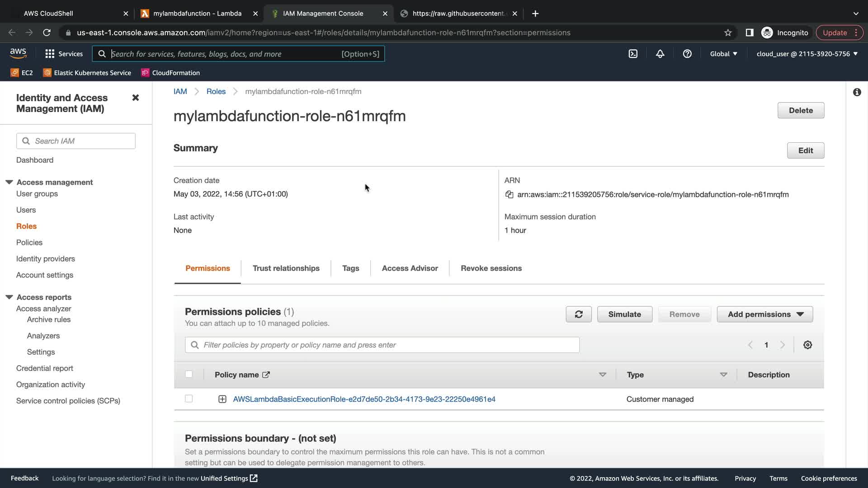Screen dimensions: 868x488
Task: Click the info panel icon at right
Action: click(x=857, y=92)
